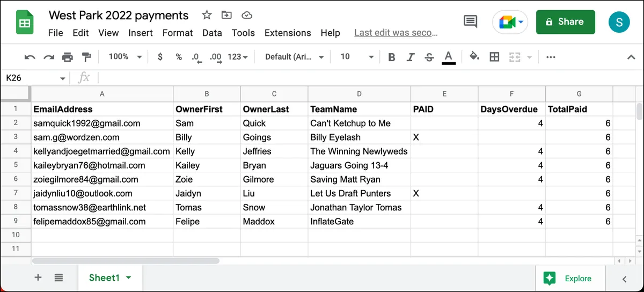Open the all sheets list icon

(58, 278)
